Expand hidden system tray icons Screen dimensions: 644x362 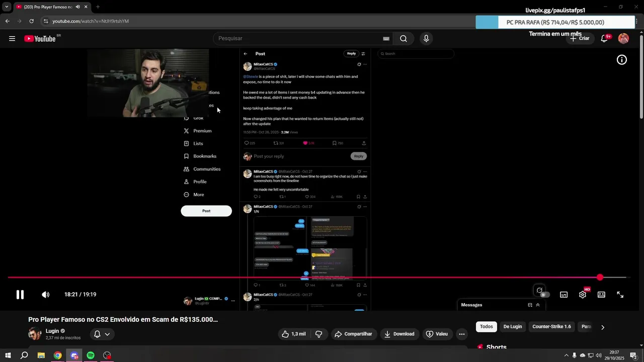566,355
